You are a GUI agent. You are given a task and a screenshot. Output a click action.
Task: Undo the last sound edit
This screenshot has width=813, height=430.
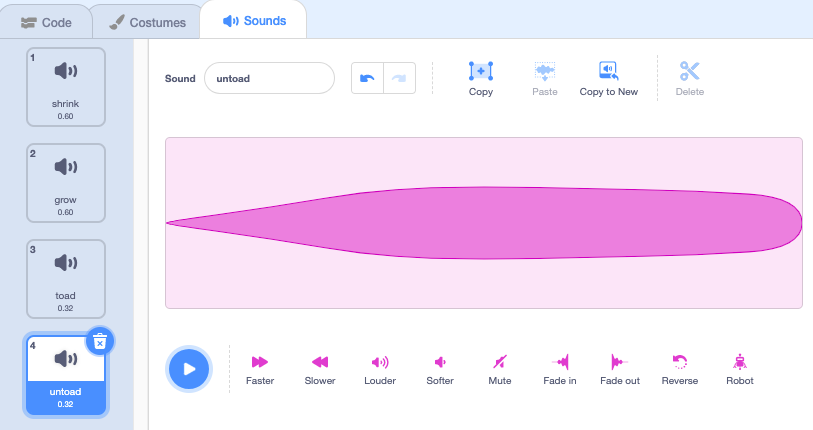367,78
